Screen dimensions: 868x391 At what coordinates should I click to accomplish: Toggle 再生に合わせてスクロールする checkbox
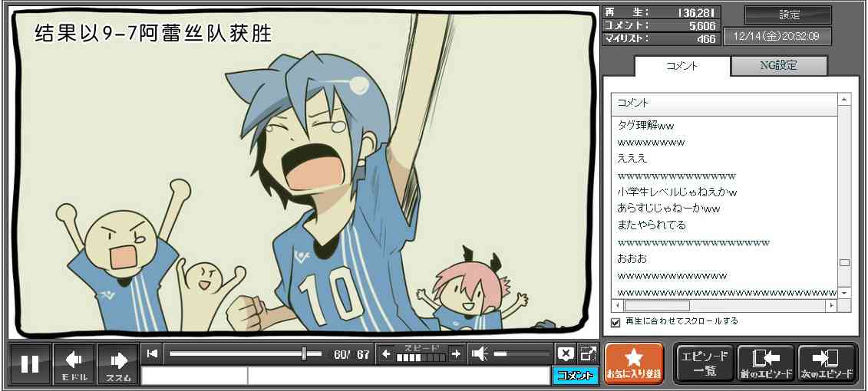[x=616, y=322]
